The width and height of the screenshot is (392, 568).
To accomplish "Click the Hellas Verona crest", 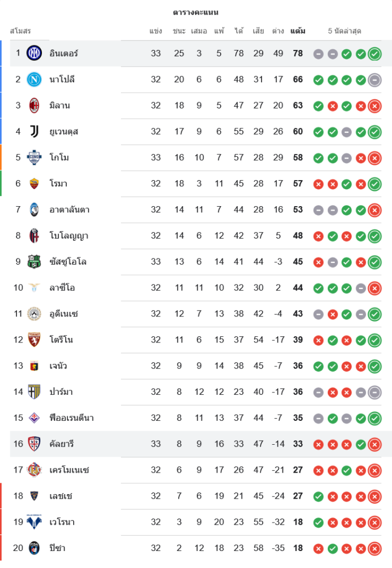I will tap(34, 522).
